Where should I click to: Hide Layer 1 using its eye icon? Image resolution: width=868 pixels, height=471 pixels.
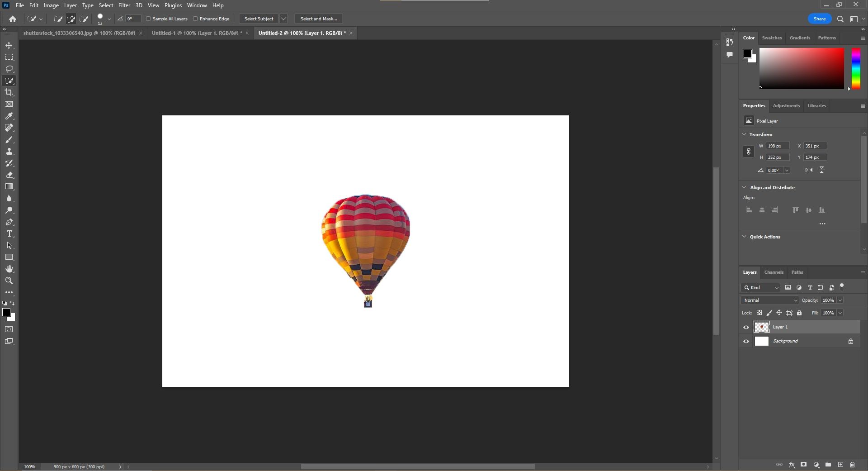(746, 327)
